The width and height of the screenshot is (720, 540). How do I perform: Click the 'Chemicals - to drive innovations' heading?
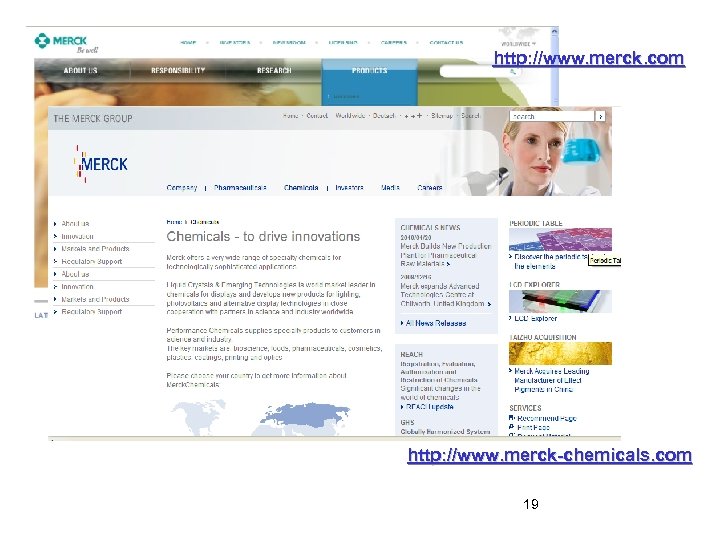tap(263, 236)
